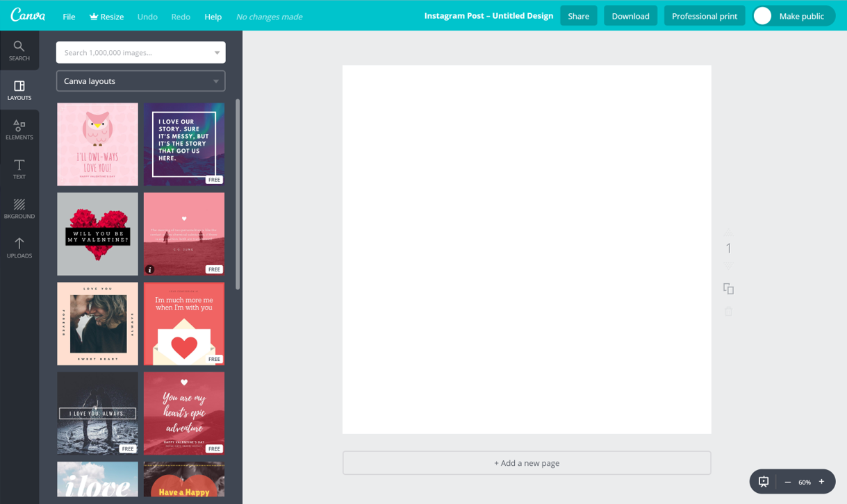Click the Download button
This screenshot has height=504, width=847.
tap(630, 16)
